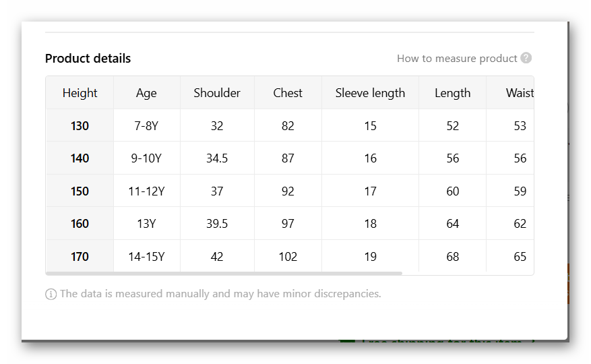The image size is (591, 364).
Task: Click the info icon beside the disclaimer
Action: pyautogui.click(x=51, y=294)
